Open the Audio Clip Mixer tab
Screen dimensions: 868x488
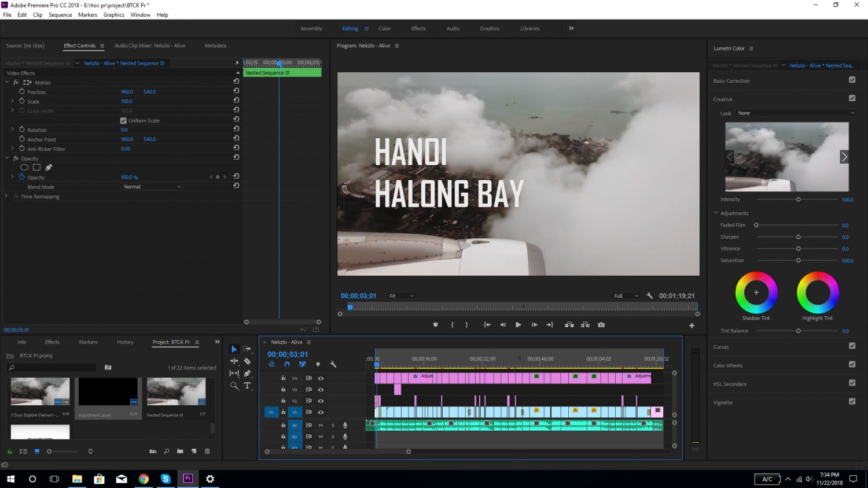150,46
